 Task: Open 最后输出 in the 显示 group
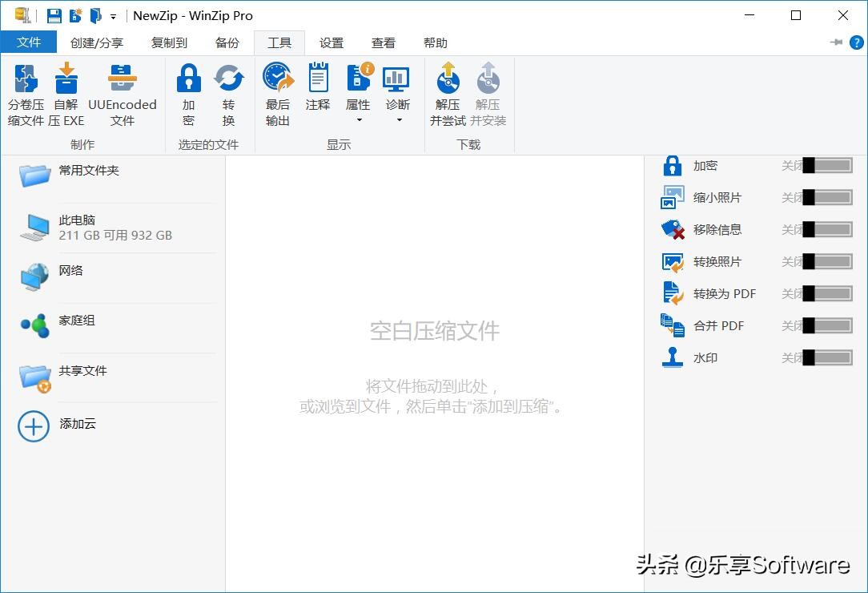[276, 92]
